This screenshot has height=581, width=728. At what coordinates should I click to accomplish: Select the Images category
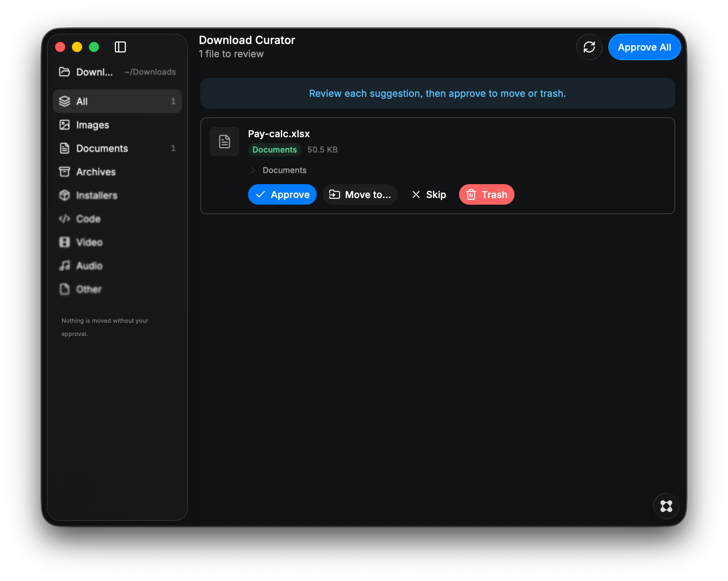click(x=117, y=125)
